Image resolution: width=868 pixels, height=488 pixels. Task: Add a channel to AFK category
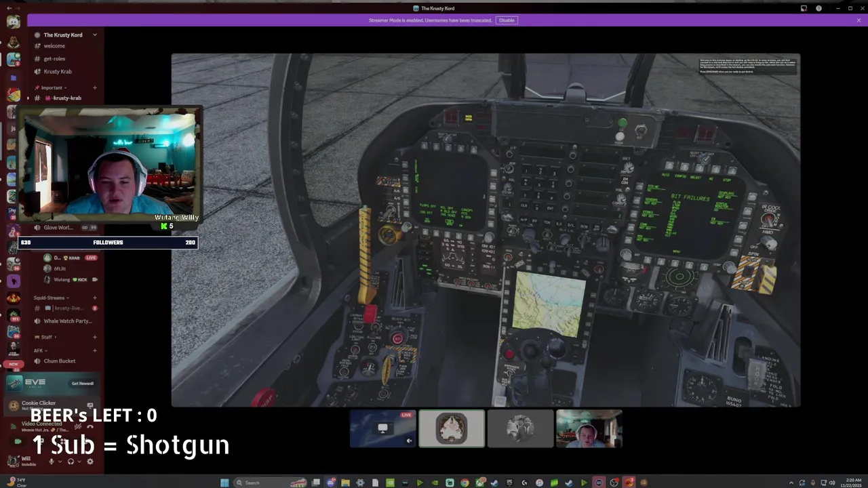coord(94,350)
